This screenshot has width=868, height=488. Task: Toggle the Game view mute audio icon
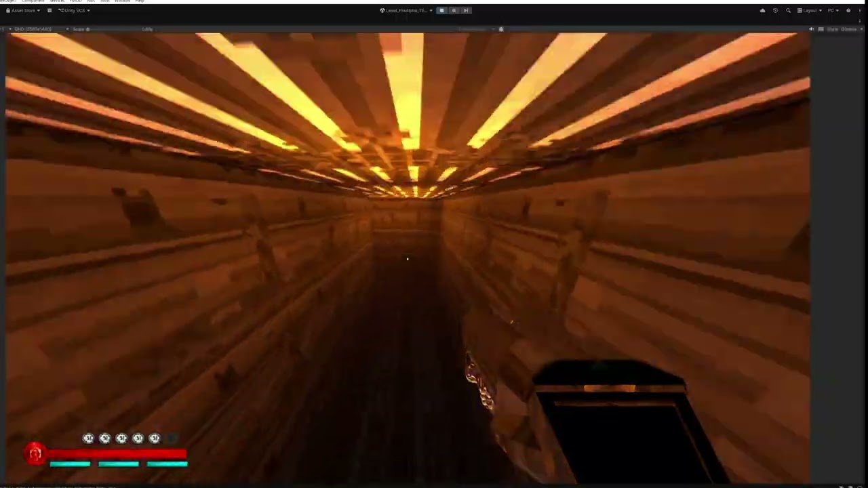pos(811,29)
